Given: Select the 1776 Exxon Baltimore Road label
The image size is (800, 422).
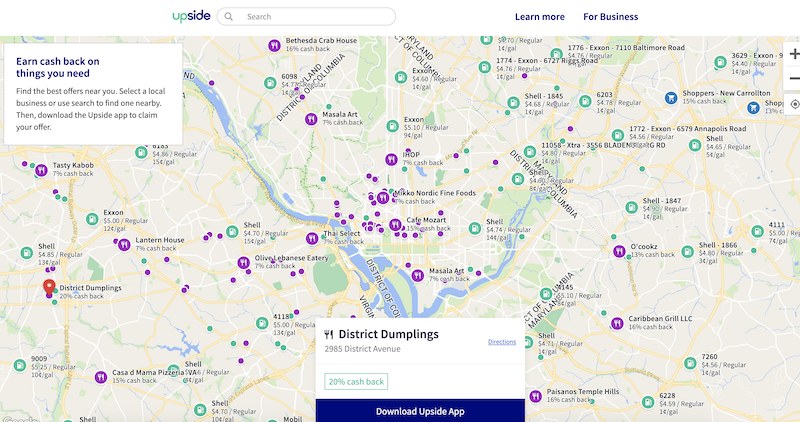Looking at the screenshot, I should click(626, 47).
